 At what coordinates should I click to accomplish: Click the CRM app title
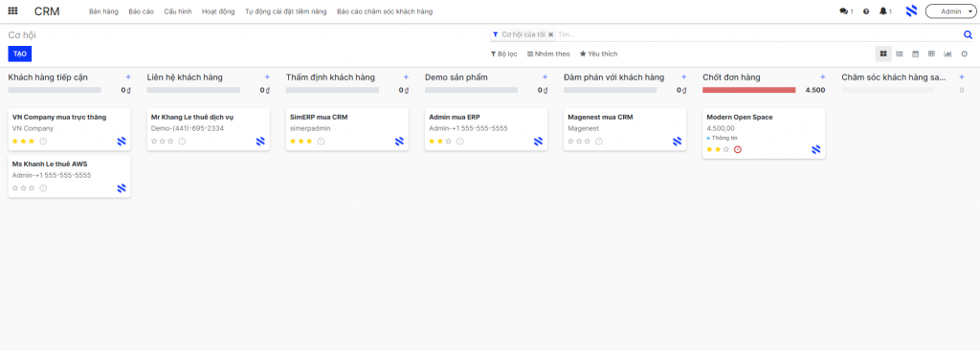[x=47, y=11]
